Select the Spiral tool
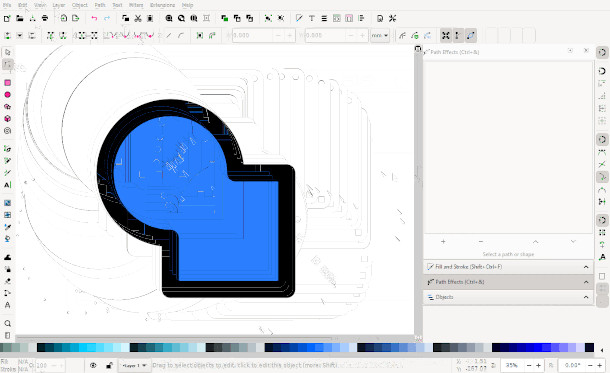Screen dimensions: 610x373 pyautogui.click(x=7, y=131)
